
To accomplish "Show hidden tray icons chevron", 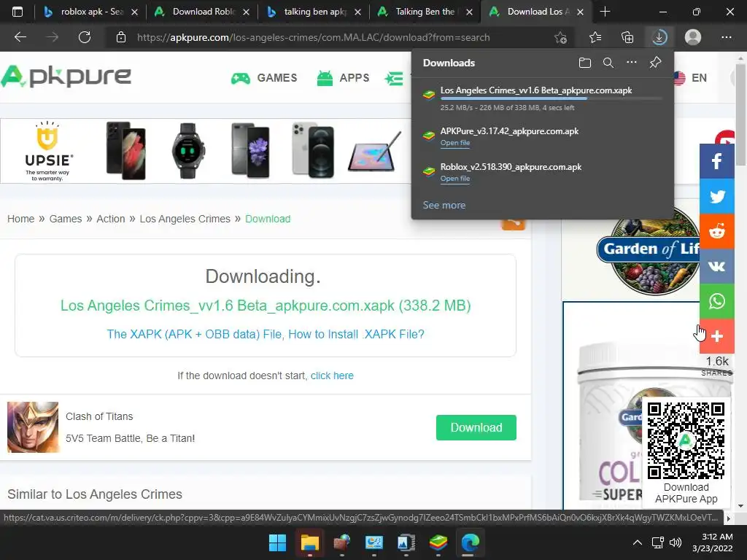I will click(x=637, y=542).
